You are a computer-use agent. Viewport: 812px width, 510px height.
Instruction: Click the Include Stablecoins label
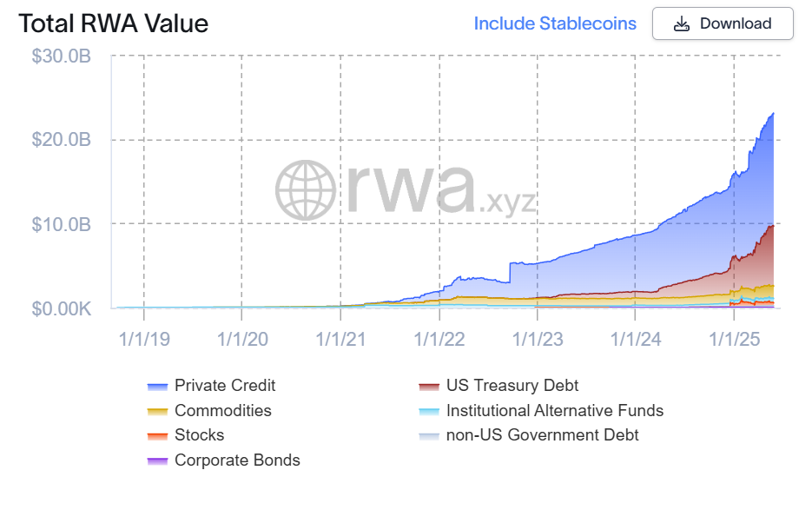(x=554, y=23)
